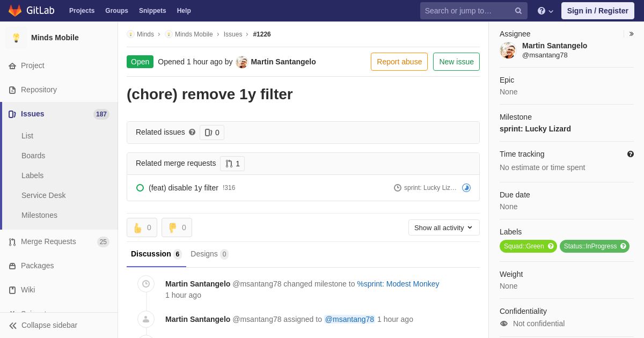Click the Not confidential eye icon
644x338 pixels.
click(x=503, y=324)
